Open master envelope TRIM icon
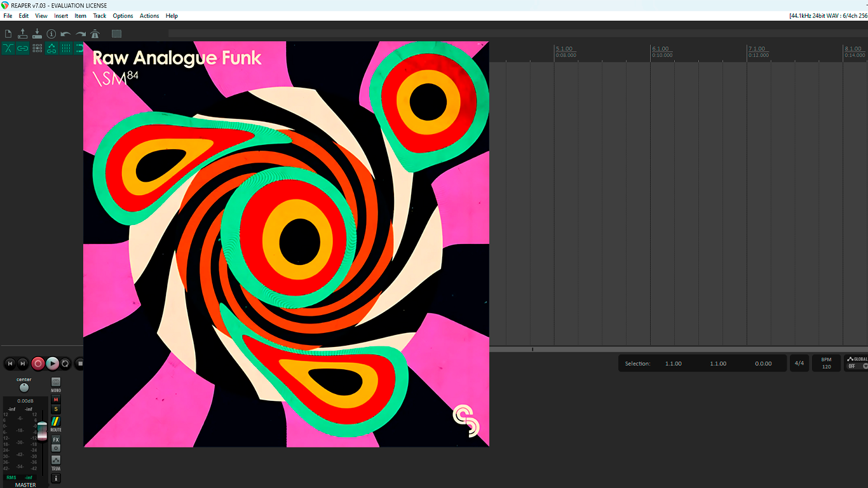The width and height of the screenshot is (868, 488). [56, 459]
